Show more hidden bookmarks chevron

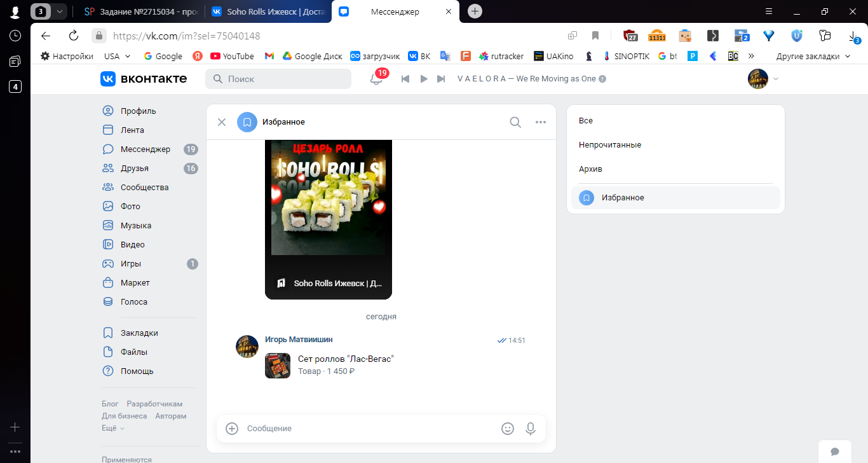(x=752, y=56)
